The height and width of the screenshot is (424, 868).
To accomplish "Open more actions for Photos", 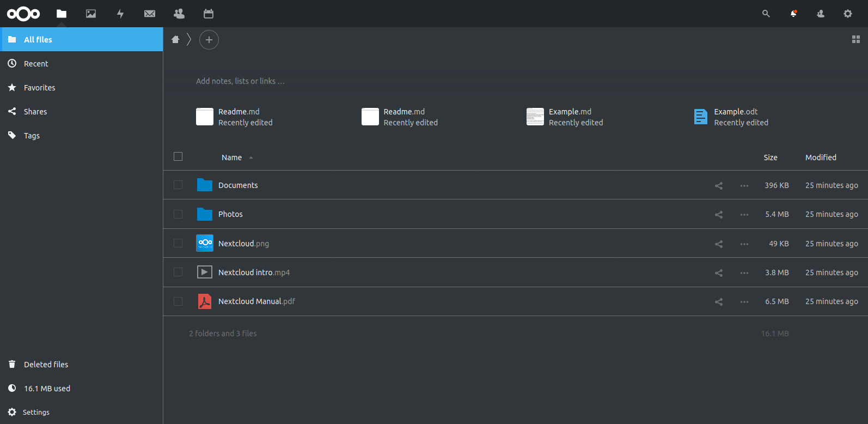I will pyautogui.click(x=744, y=215).
